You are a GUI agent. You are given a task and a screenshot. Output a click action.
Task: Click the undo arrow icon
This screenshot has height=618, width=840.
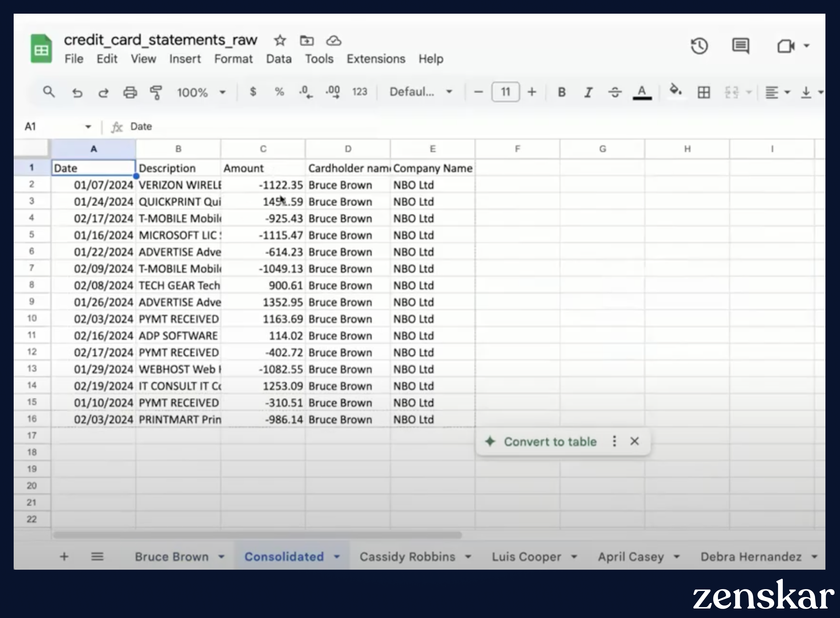pyautogui.click(x=77, y=92)
